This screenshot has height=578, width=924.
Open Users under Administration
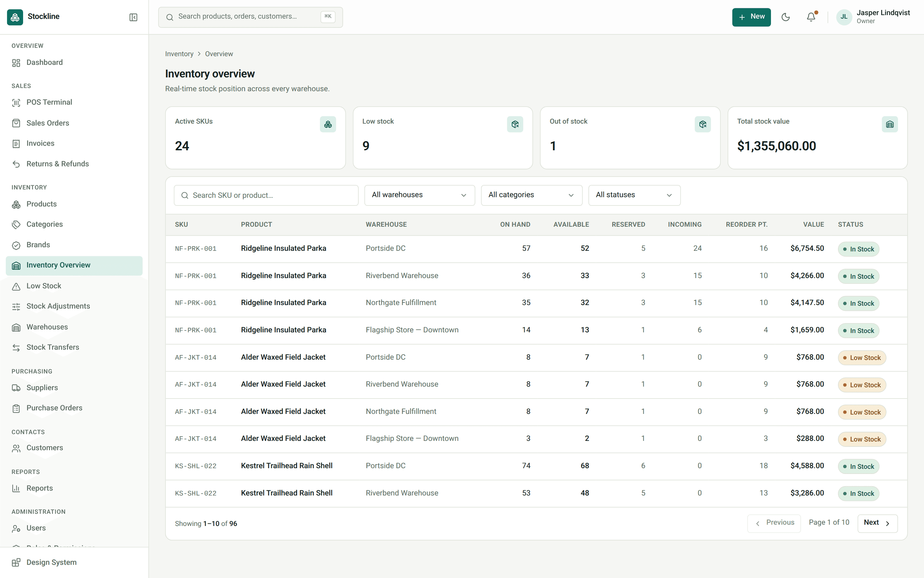pos(74,528)
